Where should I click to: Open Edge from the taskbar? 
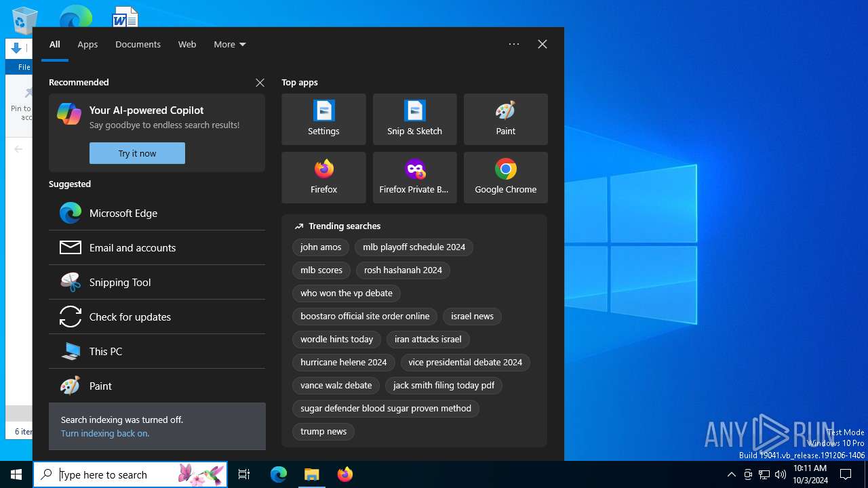tap(279, 474)
